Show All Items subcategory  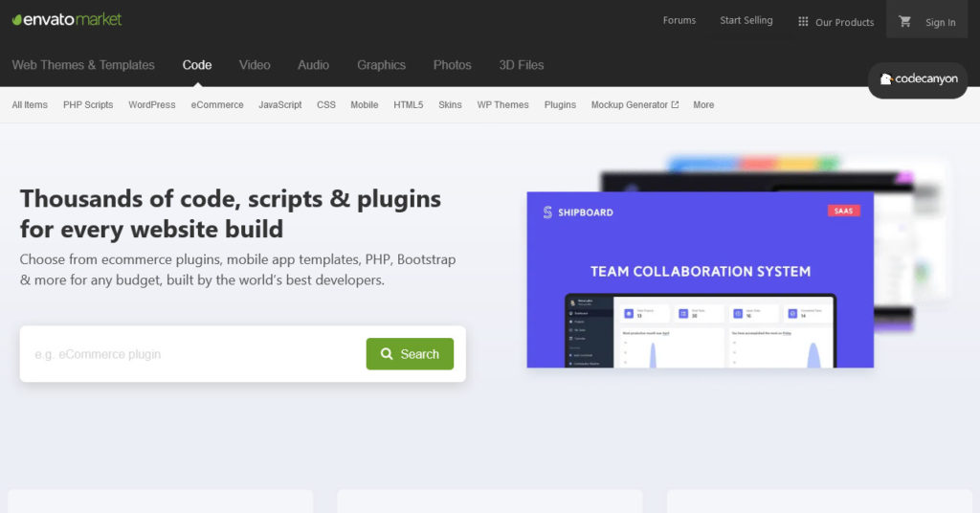click(x=30, y=105)
